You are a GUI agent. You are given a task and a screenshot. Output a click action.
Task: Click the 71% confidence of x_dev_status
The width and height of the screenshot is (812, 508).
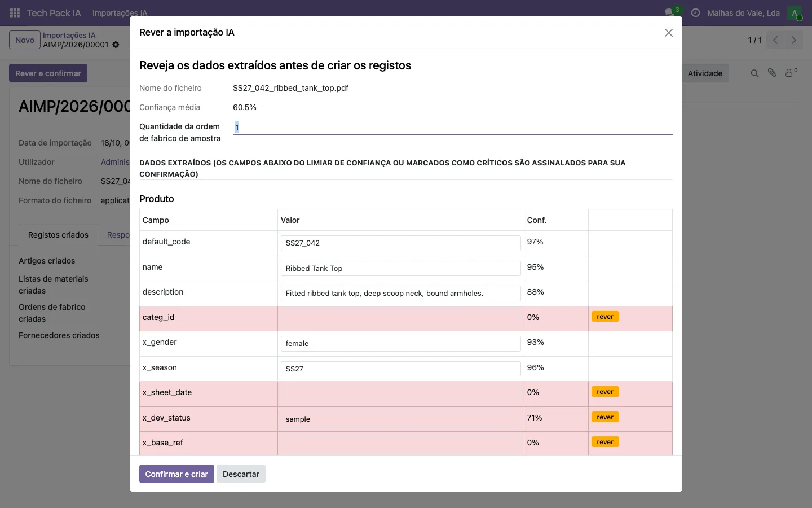point(535,418)
